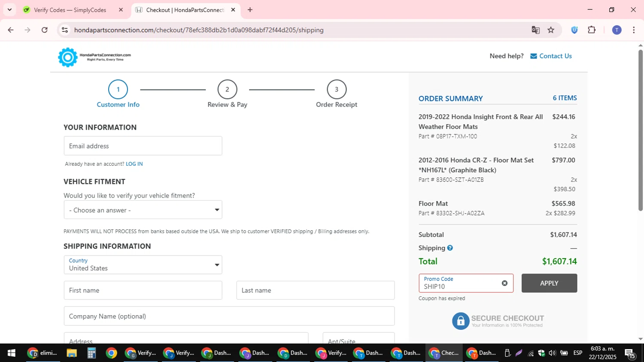This screenshot has height=362, width=644.
Task: Open File Explorer from the taskbar
Action: click(x=72, y=353)
